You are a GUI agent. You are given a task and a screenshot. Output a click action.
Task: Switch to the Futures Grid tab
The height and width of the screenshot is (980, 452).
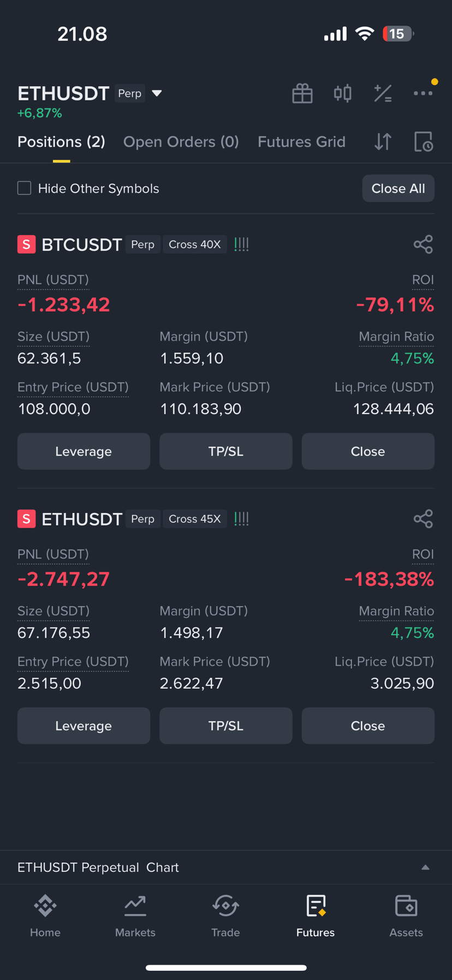coord(301,142)
